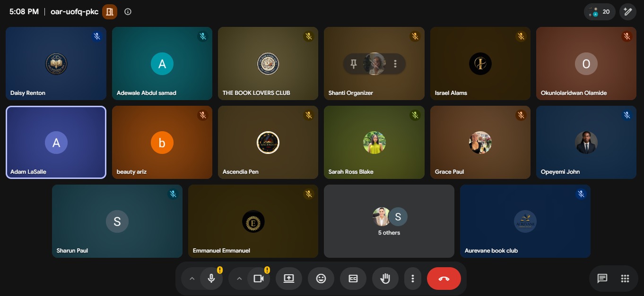This screenshot has height=296, width=644.
Task: Toggle the microphone on or off
Action: pyautogui.click(x=211, y=279)
